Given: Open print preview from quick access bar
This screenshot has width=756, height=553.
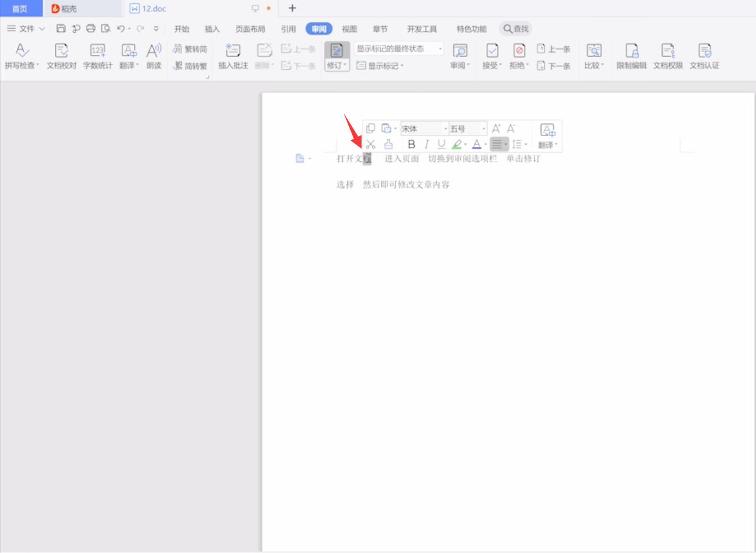Looking at the screenshot, I should click(106, 29).
